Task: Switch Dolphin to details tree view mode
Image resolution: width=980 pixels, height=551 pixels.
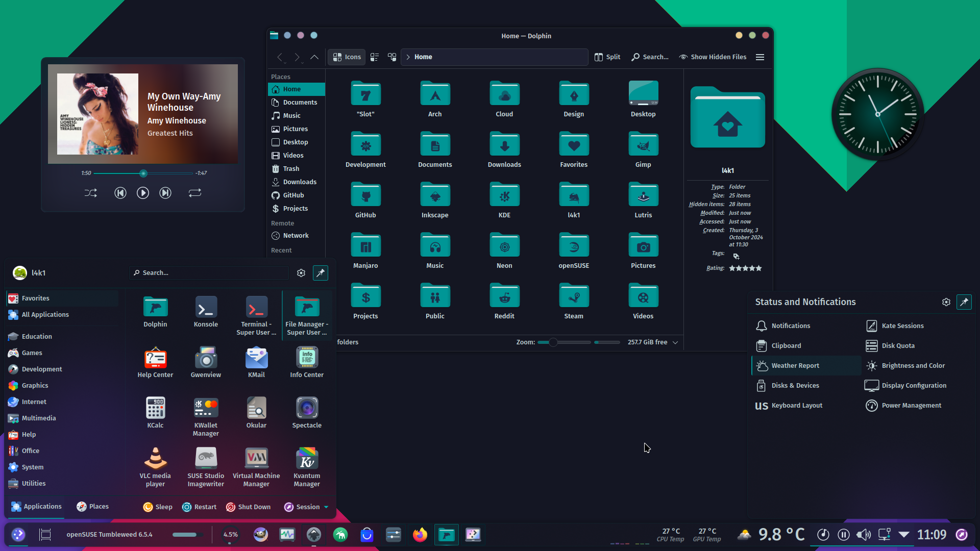Action: click(x=392, y=57)
